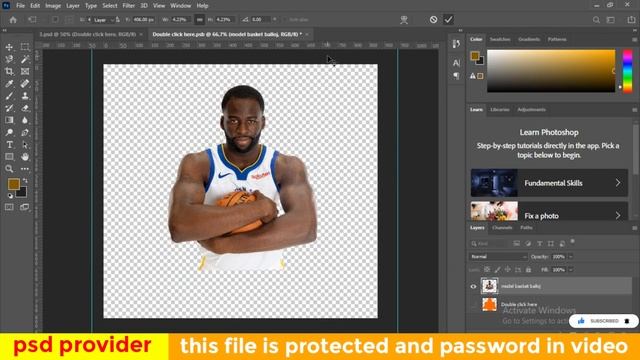Image resolution: width=640 pixels, height=360 pixels.
Task: Select the Brush tool
Action: point(9,96)
